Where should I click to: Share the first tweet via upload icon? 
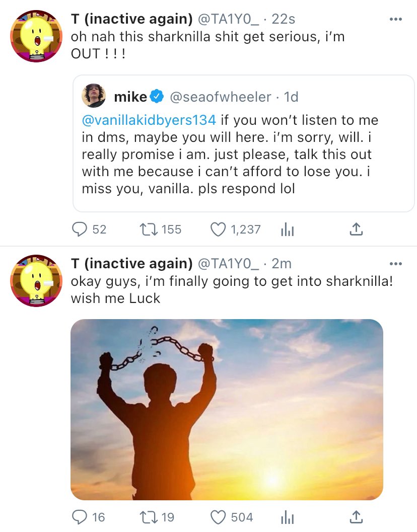click(356, 230)
